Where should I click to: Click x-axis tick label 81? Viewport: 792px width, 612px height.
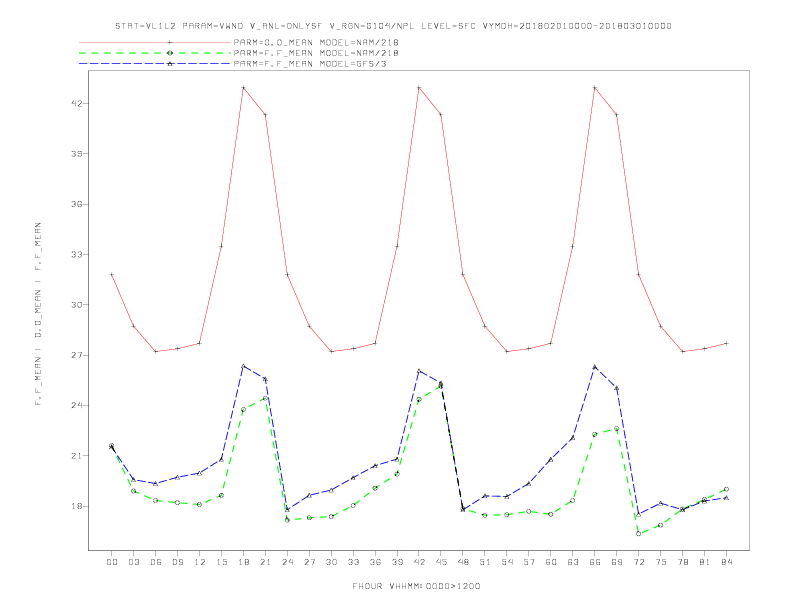(x=705, y=562)
